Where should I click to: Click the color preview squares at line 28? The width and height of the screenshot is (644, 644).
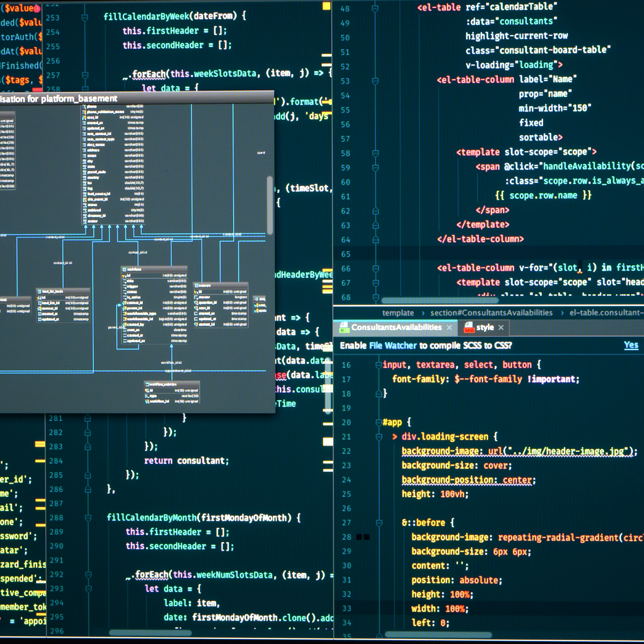(x=363, y=537)
